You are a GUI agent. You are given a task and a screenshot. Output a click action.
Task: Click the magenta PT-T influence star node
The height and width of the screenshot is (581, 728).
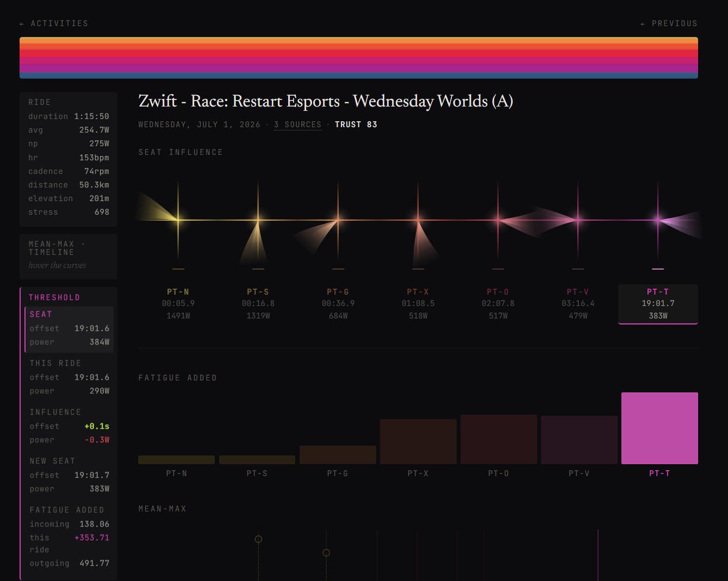coord(658,220)
